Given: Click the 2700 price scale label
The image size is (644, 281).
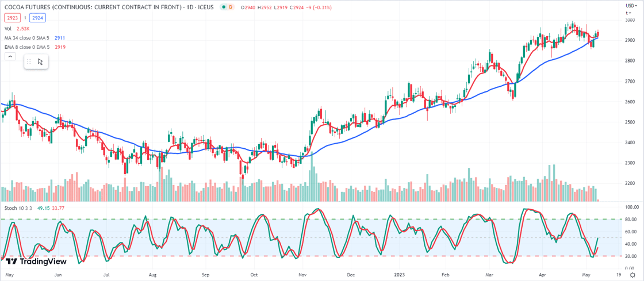Looking at the screenshot, I should 631,82.
